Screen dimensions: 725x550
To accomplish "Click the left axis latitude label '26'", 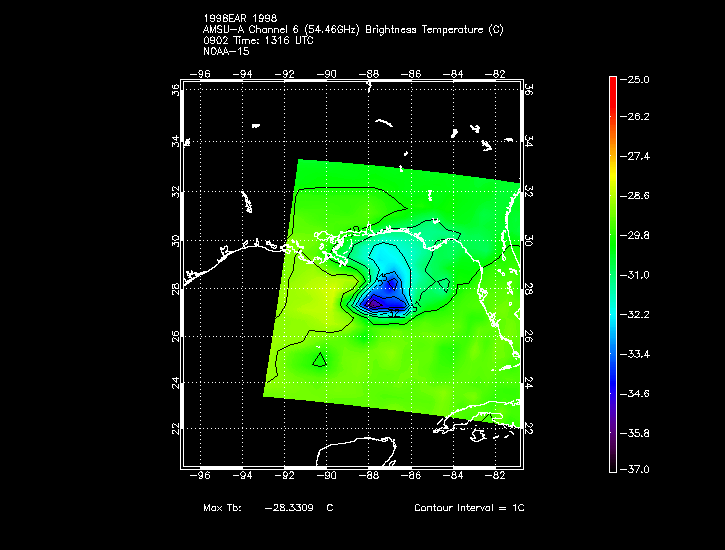I will [175, 336].
